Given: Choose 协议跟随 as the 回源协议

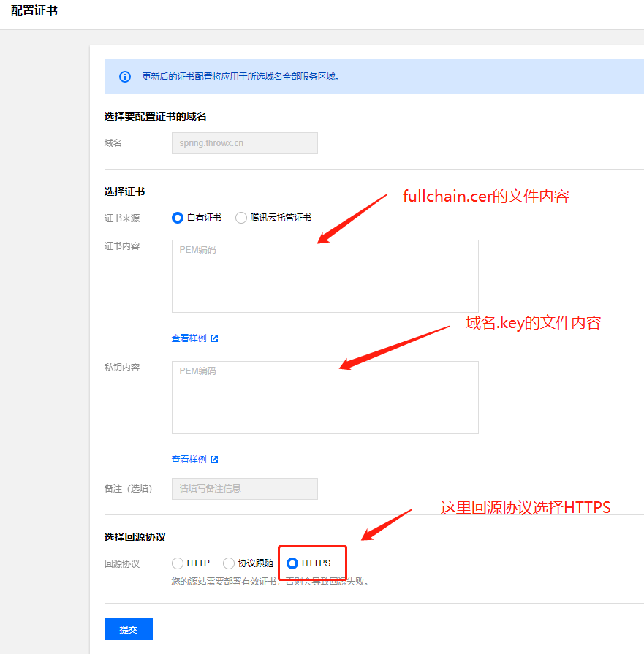Looking at the screenshot, I should click(229, 563).
